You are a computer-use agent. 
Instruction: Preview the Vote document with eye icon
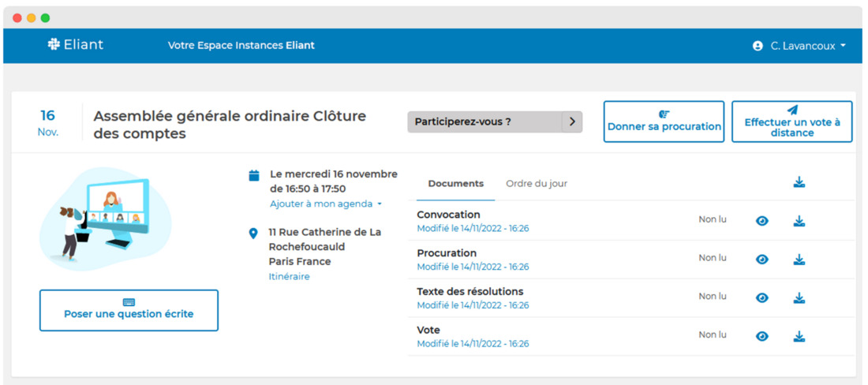tap(761, 337)
